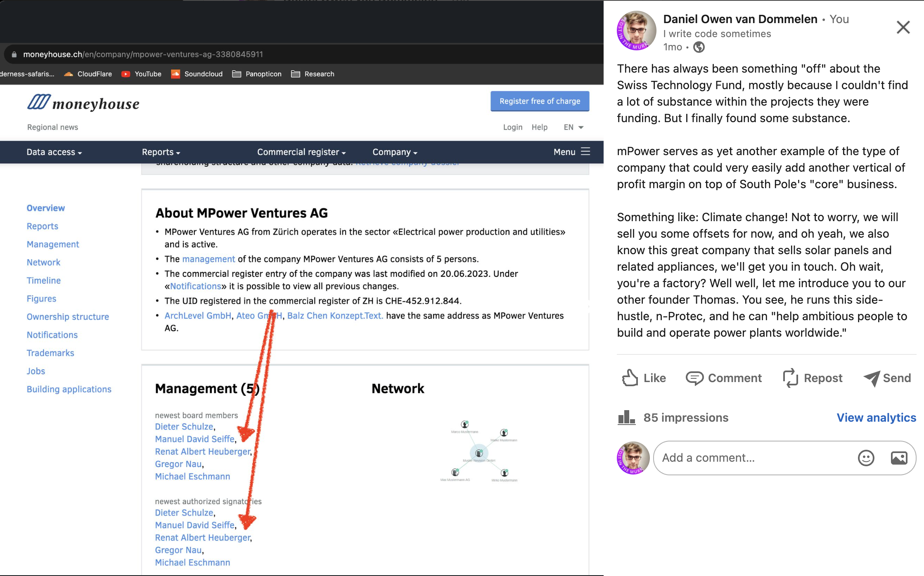Expand the Commercial register dropdown
The image size is (924, 576).
pyautogui.click(x=301, y=152)
